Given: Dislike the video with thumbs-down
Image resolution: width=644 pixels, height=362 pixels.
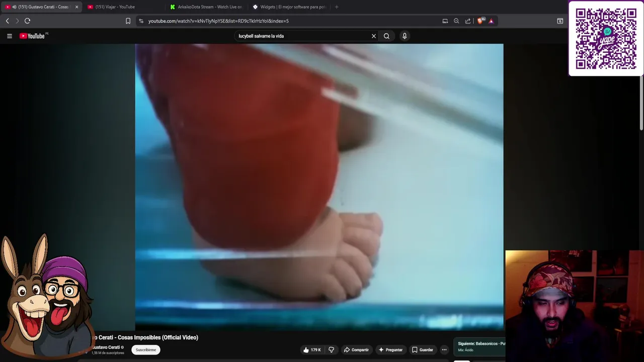Looking at the screenshot, I should click(x=331, y=350).
